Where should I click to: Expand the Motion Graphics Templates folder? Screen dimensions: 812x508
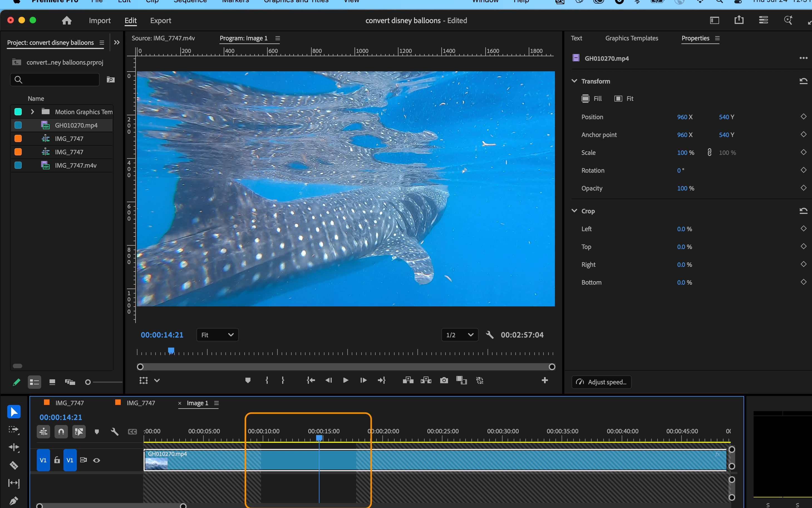(x=33, y=112)
